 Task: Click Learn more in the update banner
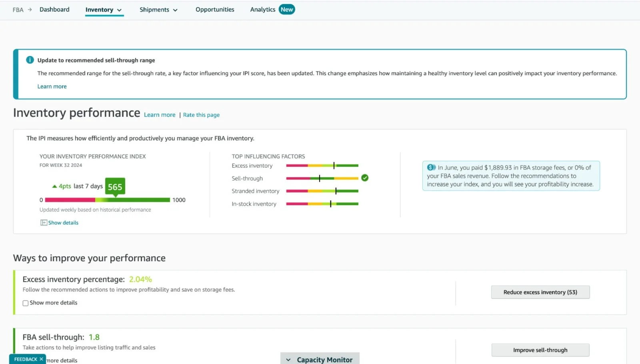52,86
